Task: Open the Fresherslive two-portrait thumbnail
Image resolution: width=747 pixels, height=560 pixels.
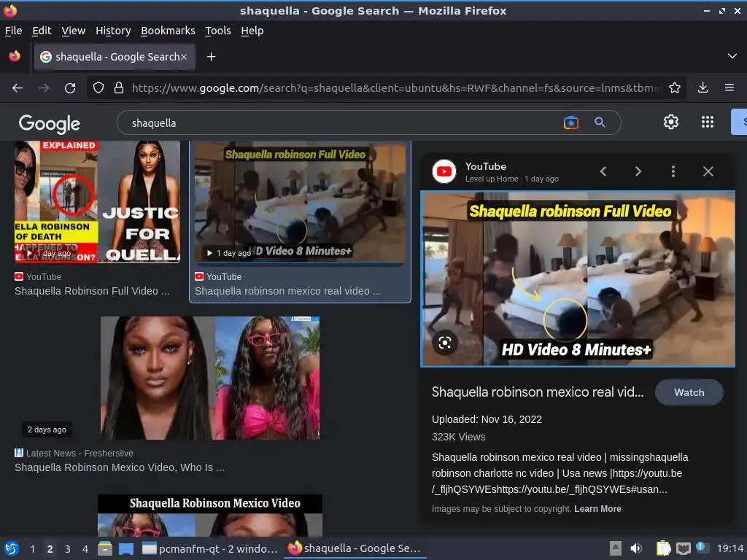Action: pyautogui.click(x=210, y=378)
